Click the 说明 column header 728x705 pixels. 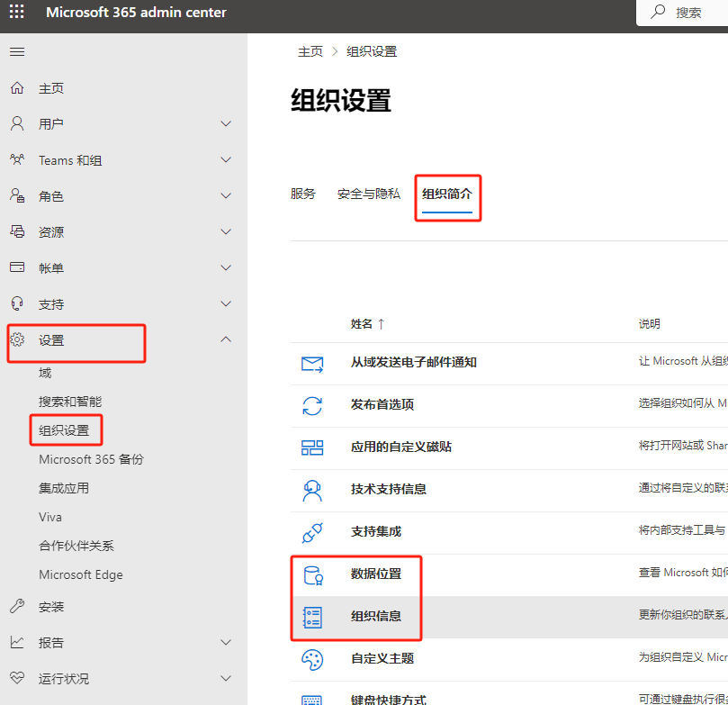tap(649, 324)
